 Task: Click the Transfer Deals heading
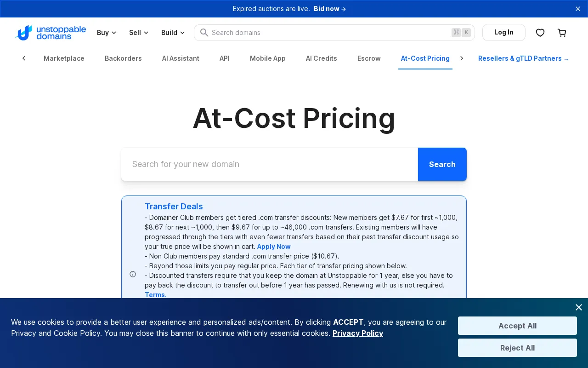click(174, 207)
